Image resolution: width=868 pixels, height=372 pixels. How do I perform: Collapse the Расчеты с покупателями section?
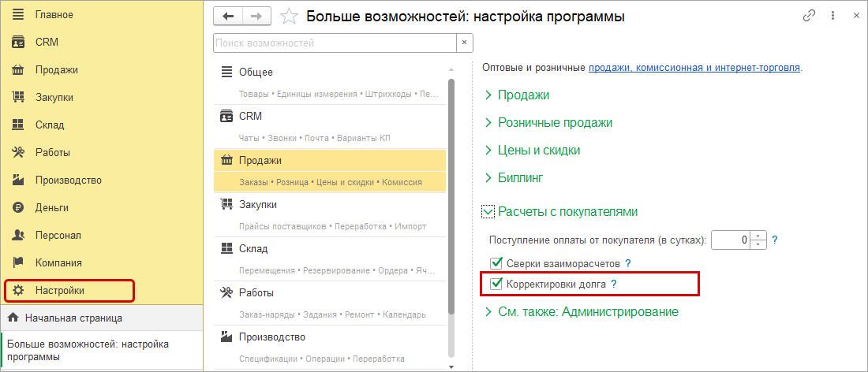[x=488, y=211]
